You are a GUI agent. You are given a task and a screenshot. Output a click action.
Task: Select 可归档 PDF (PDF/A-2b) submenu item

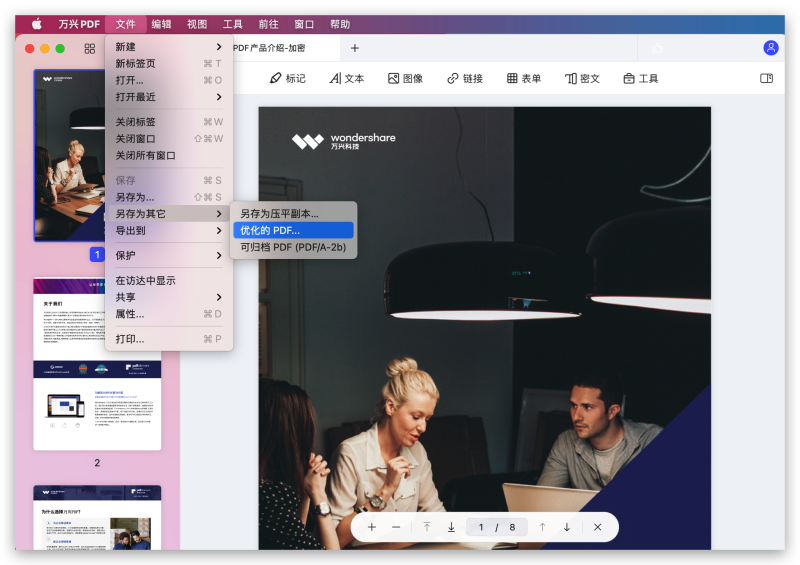293,247
